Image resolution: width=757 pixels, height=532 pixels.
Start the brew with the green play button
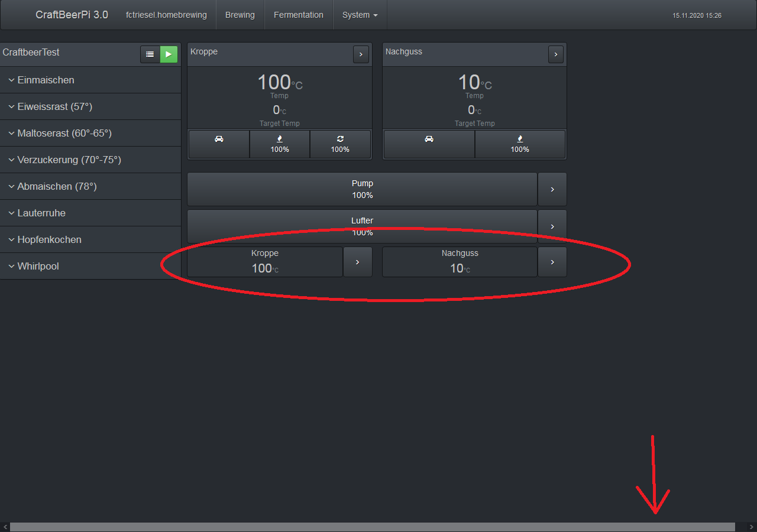pos(169,54)
